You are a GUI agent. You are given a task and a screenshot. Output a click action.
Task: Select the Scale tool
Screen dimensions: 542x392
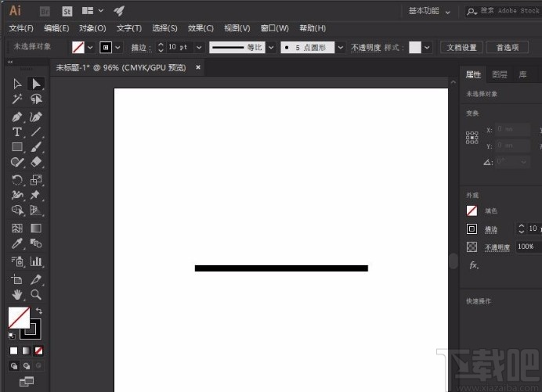36,180
